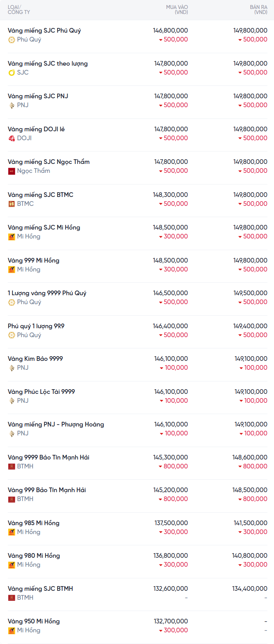Click the PNJ logo under Vàng Kim Bảo 9999
This screenshot has height=644, width=274.
[12, 368]
